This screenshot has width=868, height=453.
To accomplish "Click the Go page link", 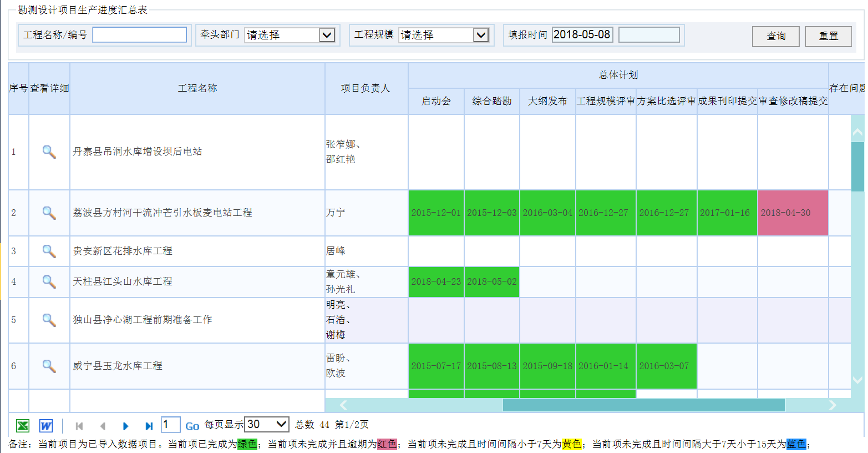I will pyautogui.click(x=192, y=426).
